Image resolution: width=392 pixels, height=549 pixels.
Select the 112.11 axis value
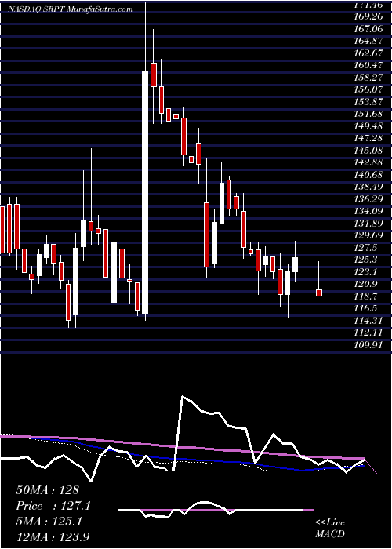[369, 333]
